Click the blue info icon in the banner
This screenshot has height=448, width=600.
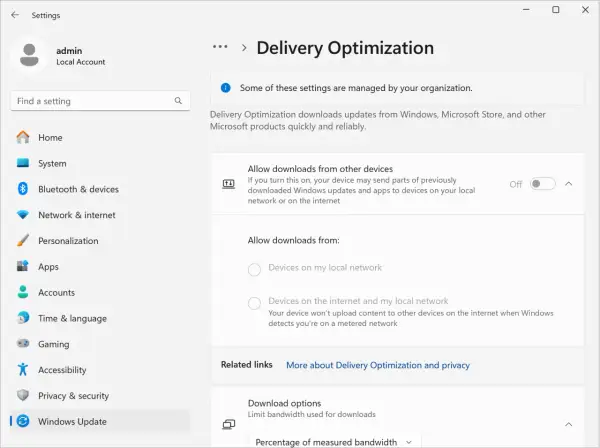(226, 88)
